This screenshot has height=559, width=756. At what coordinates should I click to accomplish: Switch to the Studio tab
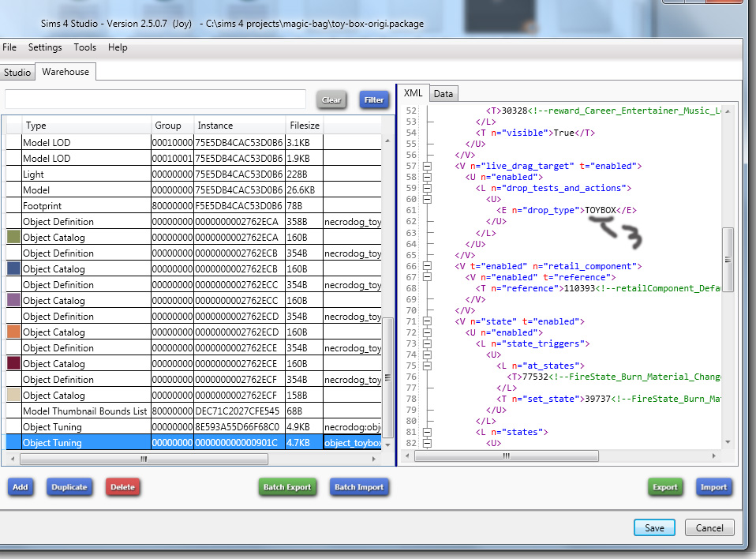[x=17, y=73]
